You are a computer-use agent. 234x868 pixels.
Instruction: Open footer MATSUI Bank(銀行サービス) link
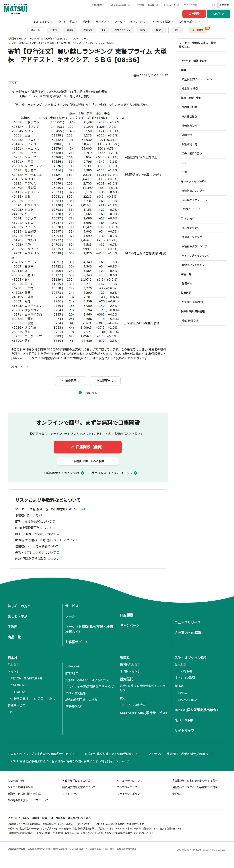[143, 713]
